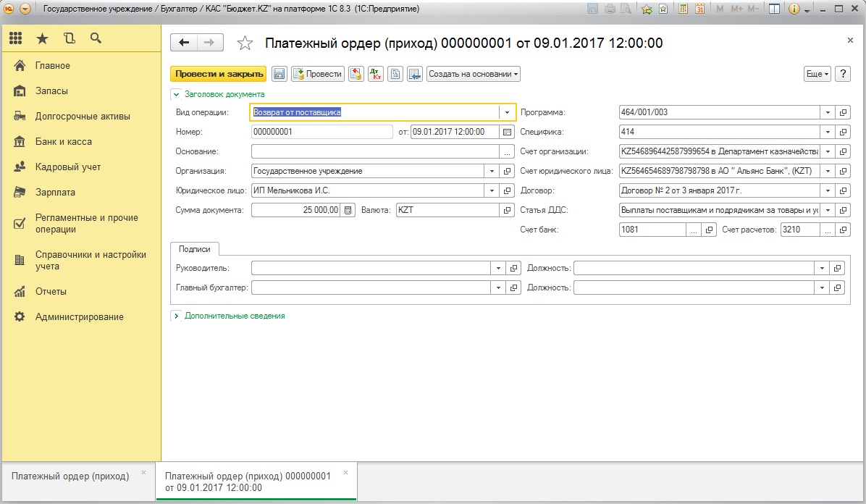This screenshot has width=866, height=504.
Task: Open the Зарплата section
Action: pyautogui.click(x=55, y=193)
